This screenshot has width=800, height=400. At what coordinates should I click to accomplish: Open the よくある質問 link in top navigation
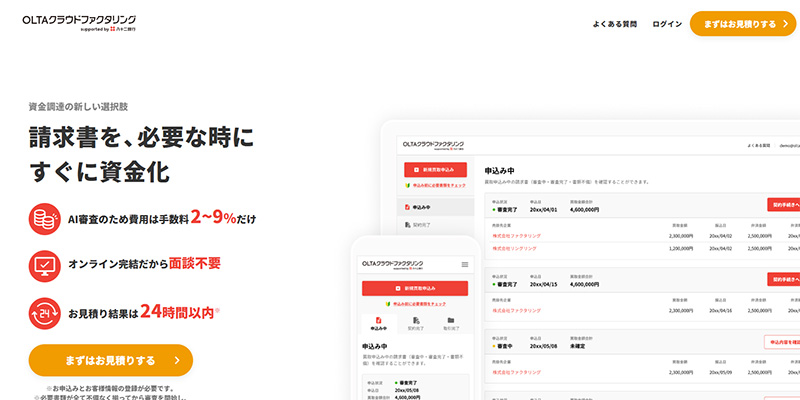click(x=615, y=24)
